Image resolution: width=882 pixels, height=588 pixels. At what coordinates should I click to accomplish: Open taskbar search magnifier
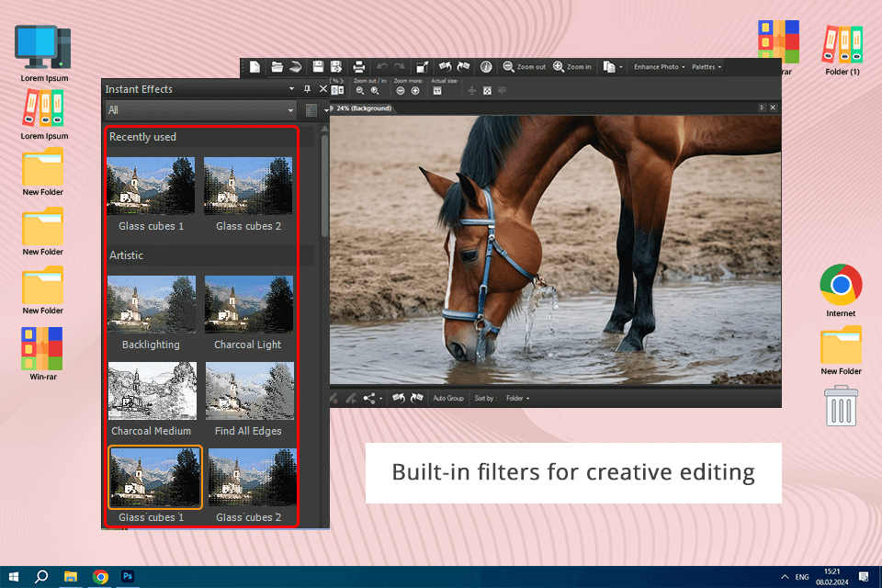[41, 577]
